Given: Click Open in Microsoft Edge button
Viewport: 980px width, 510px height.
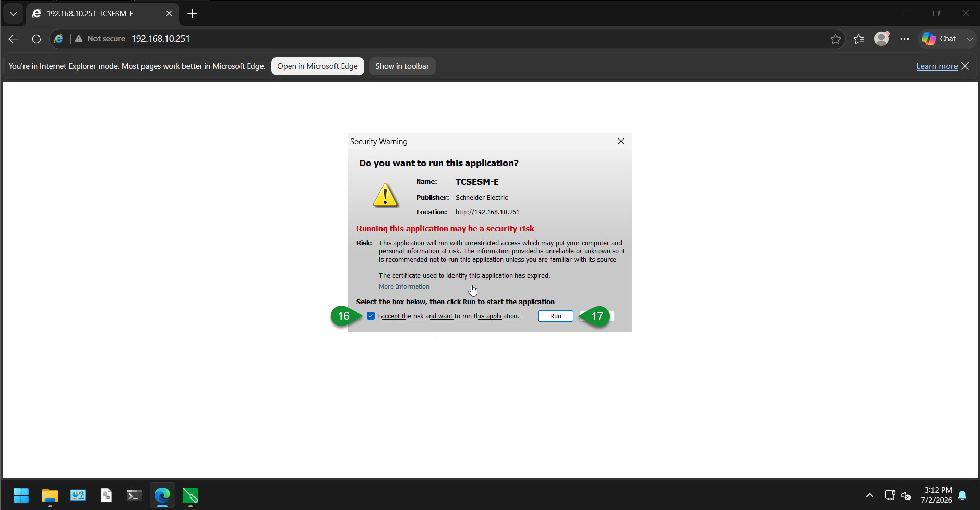Looking at the screenshot, I should pos(318,66).
